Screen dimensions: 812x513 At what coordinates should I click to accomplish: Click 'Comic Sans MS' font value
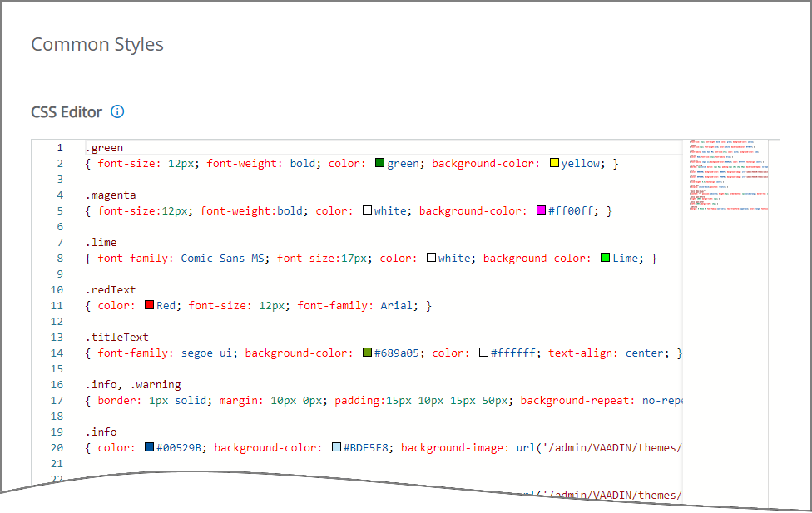point(223,259)
